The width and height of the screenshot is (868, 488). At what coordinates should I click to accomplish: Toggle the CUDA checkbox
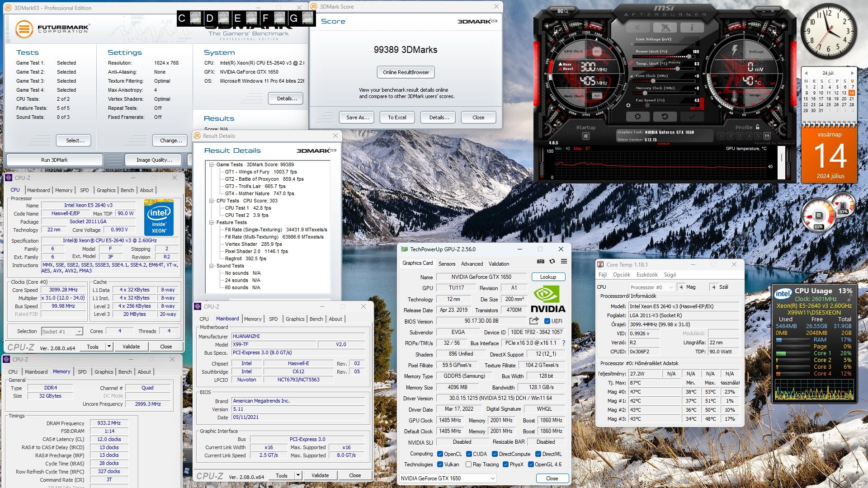(469, 454)
